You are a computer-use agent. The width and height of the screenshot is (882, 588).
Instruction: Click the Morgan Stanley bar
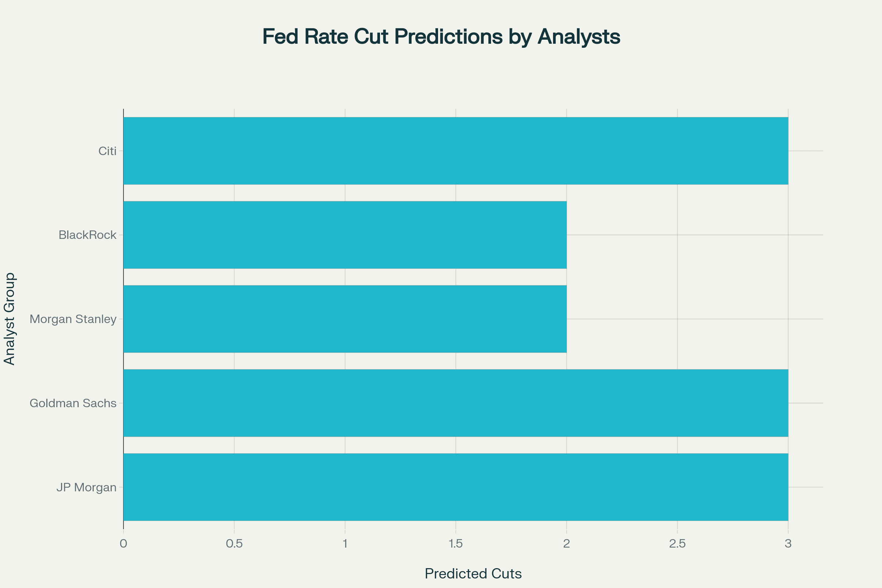345,319
